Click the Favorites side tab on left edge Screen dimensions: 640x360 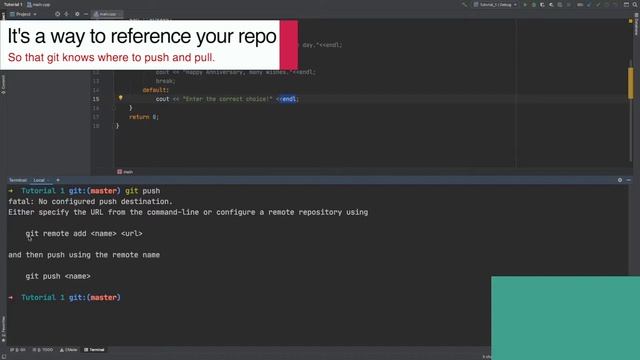(3, 329)
